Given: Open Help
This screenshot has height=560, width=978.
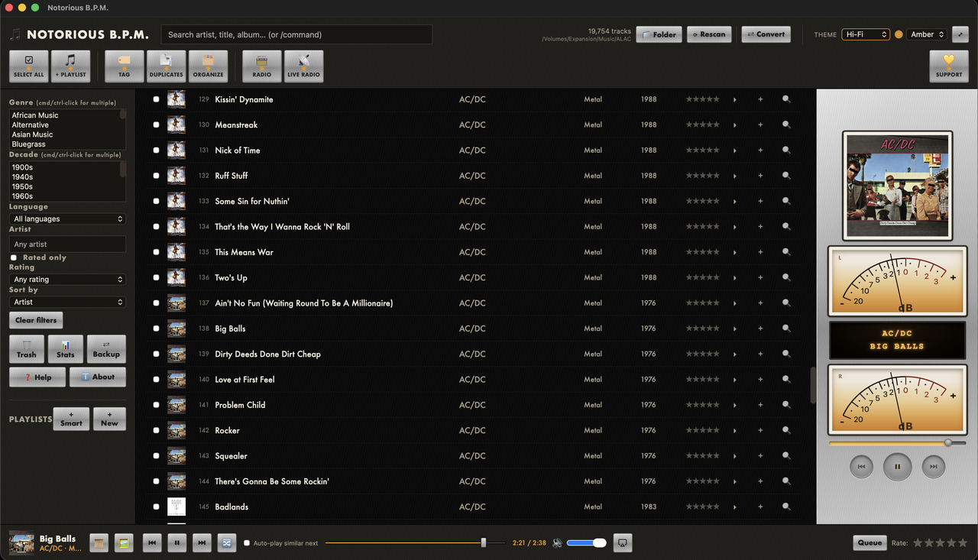Looking at the screenshot, I should pyautogui.click(x=37, y=377).
